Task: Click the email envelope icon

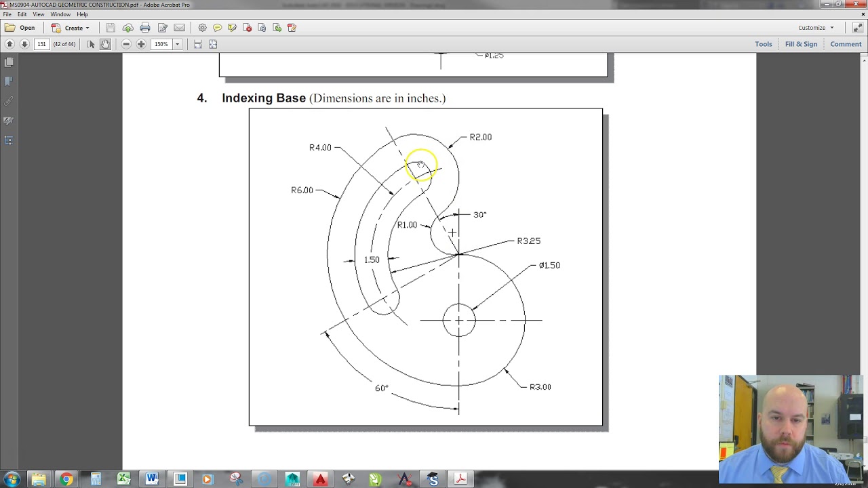Action: (x=180, y=28)
